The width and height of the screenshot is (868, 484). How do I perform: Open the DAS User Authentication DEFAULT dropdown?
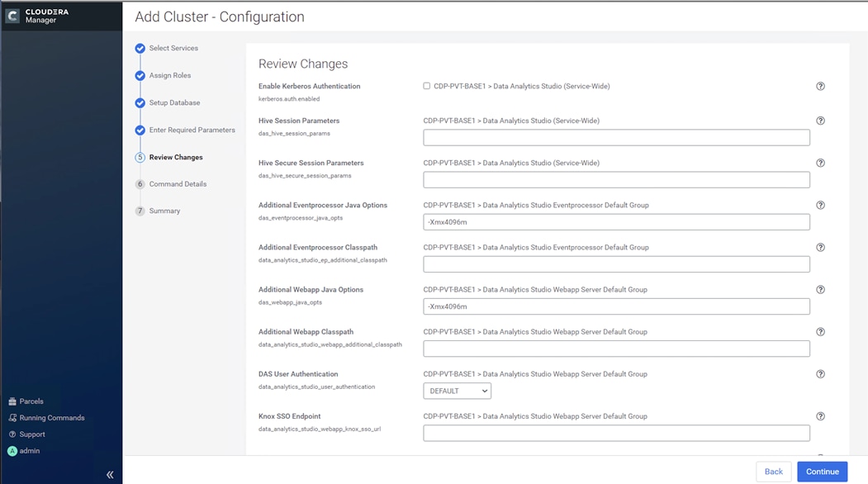458,391
